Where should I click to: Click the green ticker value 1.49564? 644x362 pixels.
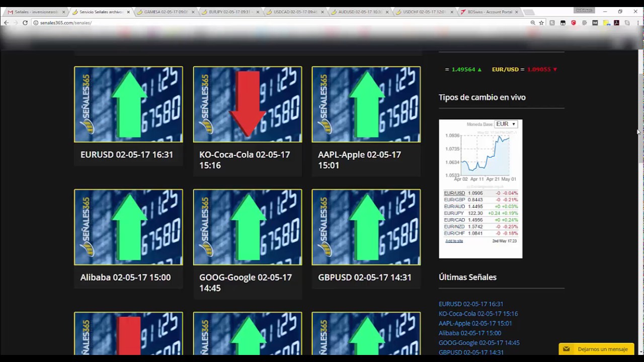[463, 69]
